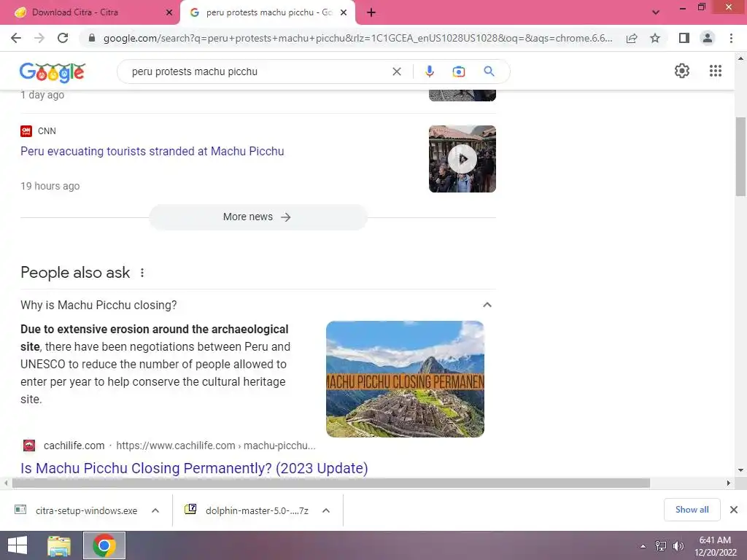Show all downloads
The width and height of the screenshot is (747, 560).
[x=692, y=510]
